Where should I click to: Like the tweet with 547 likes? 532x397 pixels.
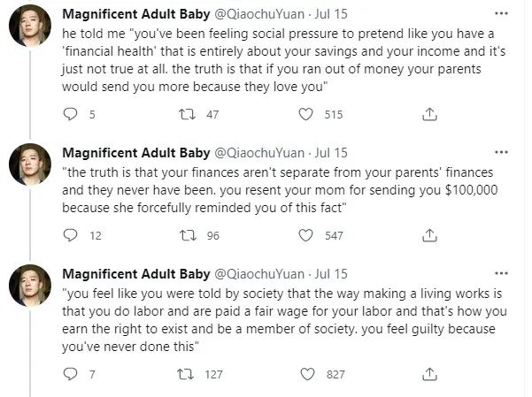(x=305, y=235)
